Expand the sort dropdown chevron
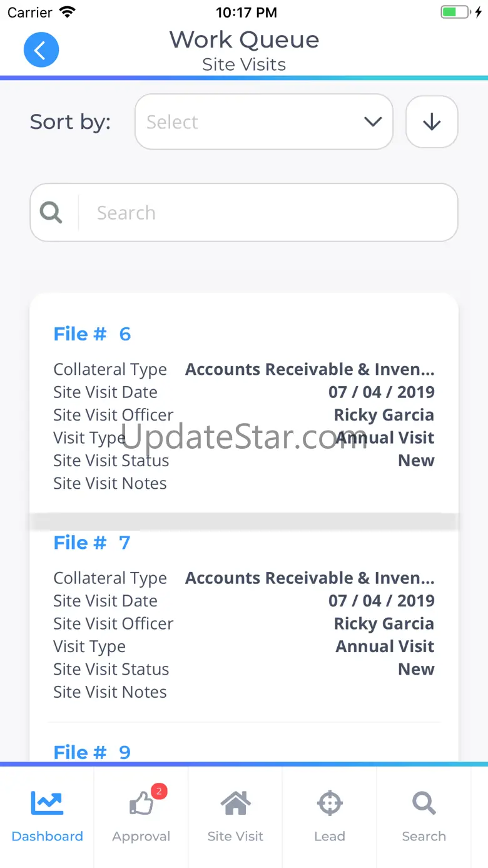 tap(373, 122)
